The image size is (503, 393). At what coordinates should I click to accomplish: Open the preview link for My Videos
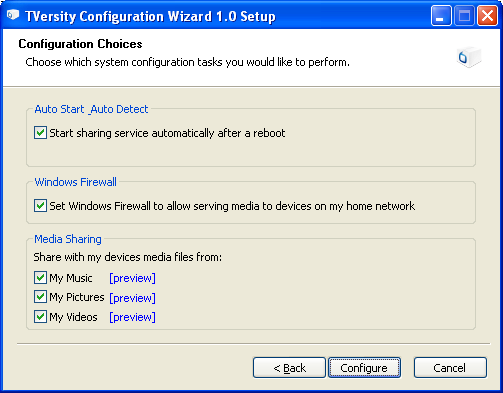click(x=132, y=317)
